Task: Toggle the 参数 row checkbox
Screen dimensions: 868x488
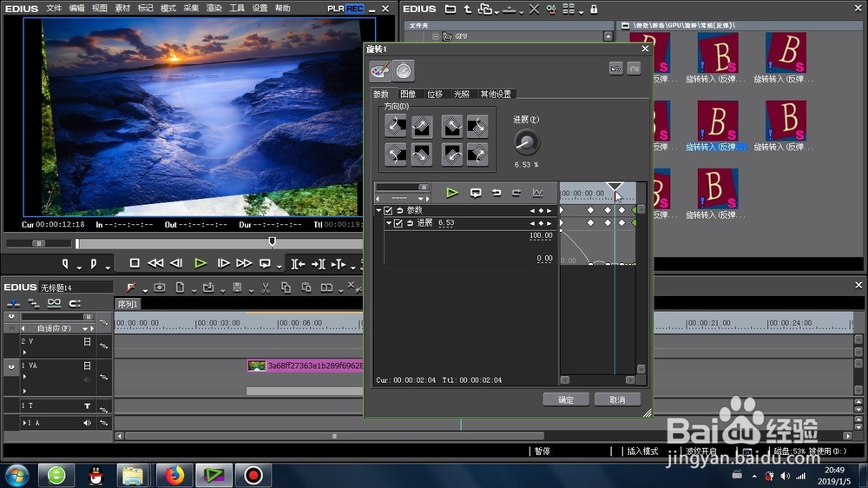Action: 388,210
